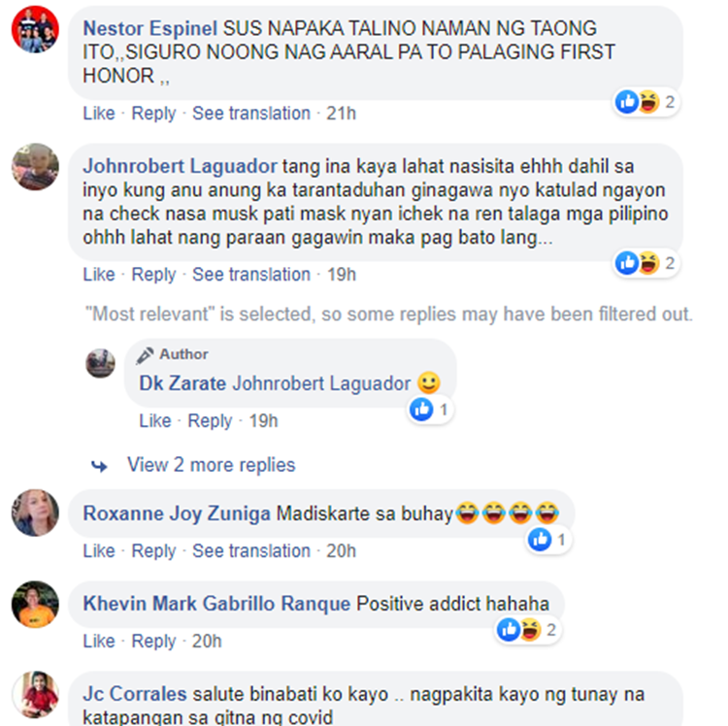Like Nestor Espinel's comment

[x=99, y=114]
